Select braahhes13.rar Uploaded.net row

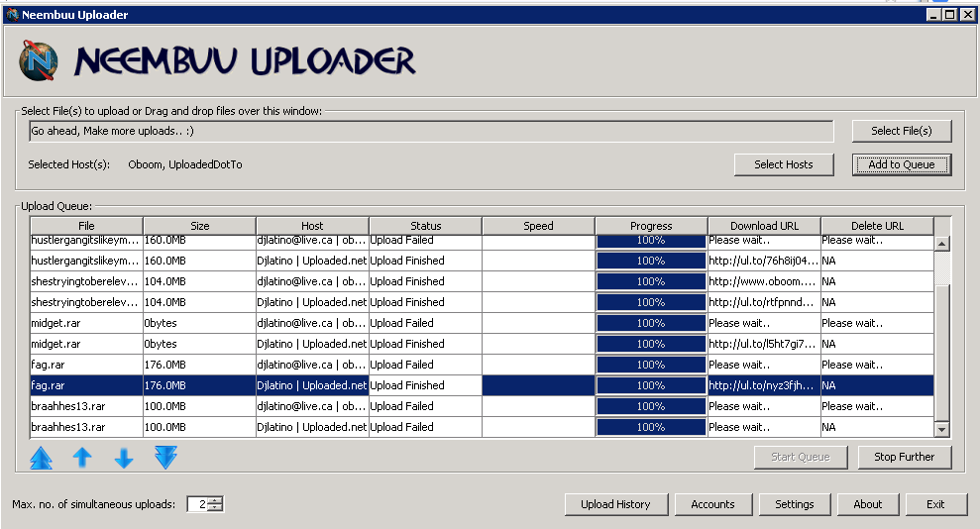click(x=482, y=427)
